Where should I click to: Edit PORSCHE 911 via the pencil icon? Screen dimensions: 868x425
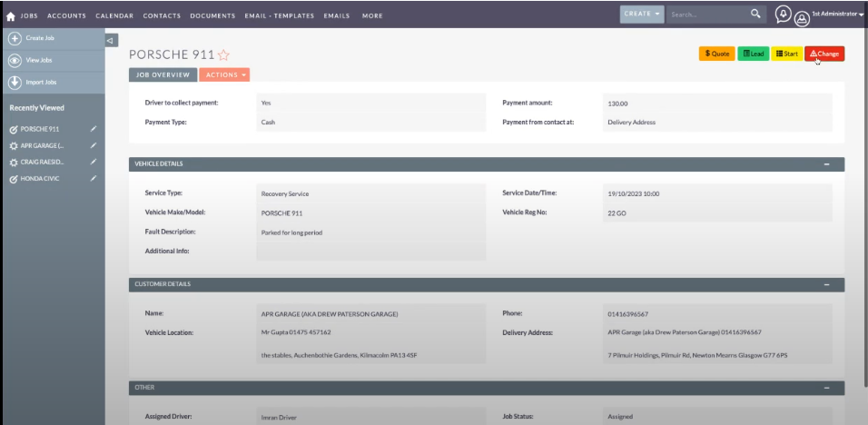pyautogui.click(x=94, y=129)
